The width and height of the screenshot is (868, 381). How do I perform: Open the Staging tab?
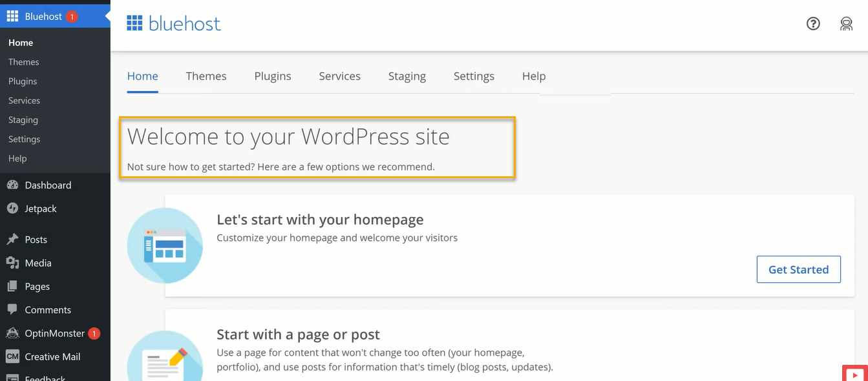[x=407, y=76]
